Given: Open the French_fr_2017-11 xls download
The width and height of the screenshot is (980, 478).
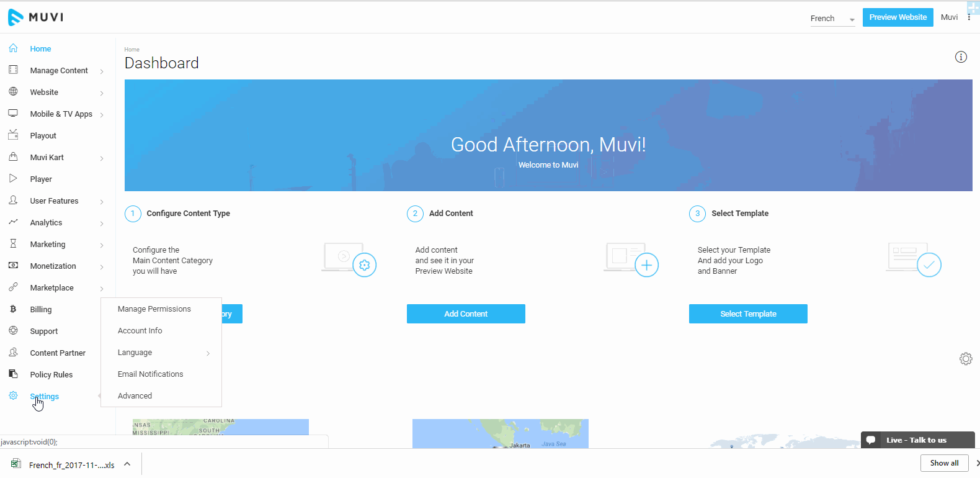Looking at the screenshot, I should [71, 465].
